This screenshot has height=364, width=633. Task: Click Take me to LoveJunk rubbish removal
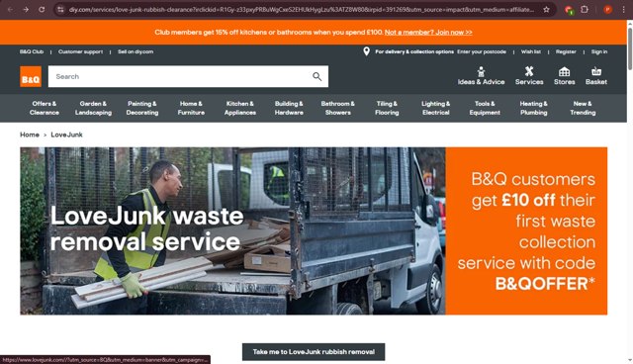314,352
